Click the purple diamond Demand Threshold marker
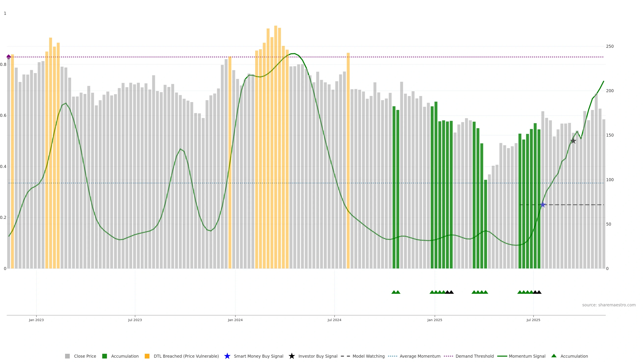Image resolution: width=644 pixels, height=362 pixels. (9, 57)
